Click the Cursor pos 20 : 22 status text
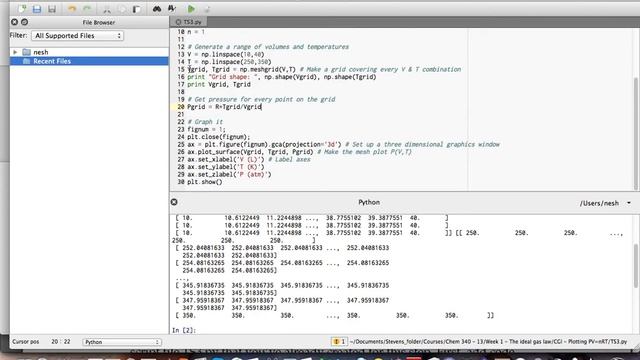This screenshot has width=640, height=360. (x=41, y=342)
